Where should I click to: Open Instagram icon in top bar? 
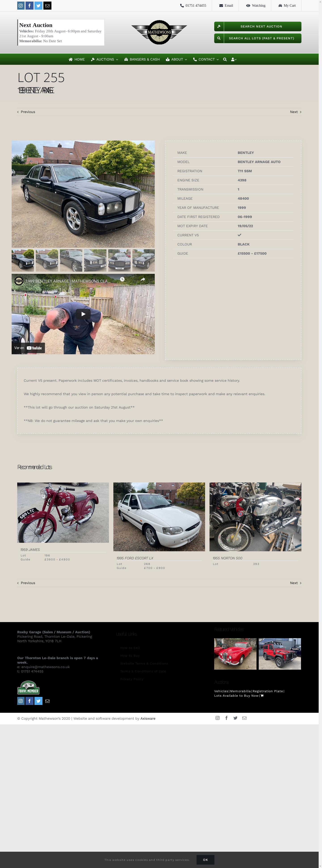21,6
